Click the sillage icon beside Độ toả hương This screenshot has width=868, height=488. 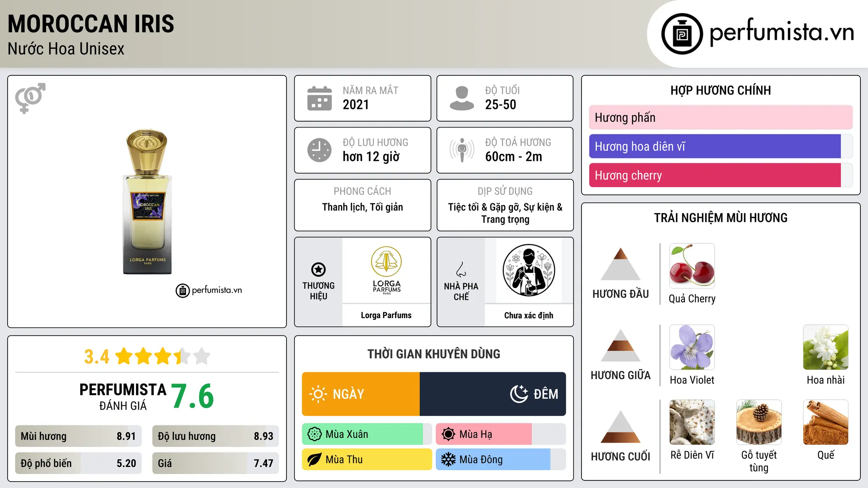[462, 150]
